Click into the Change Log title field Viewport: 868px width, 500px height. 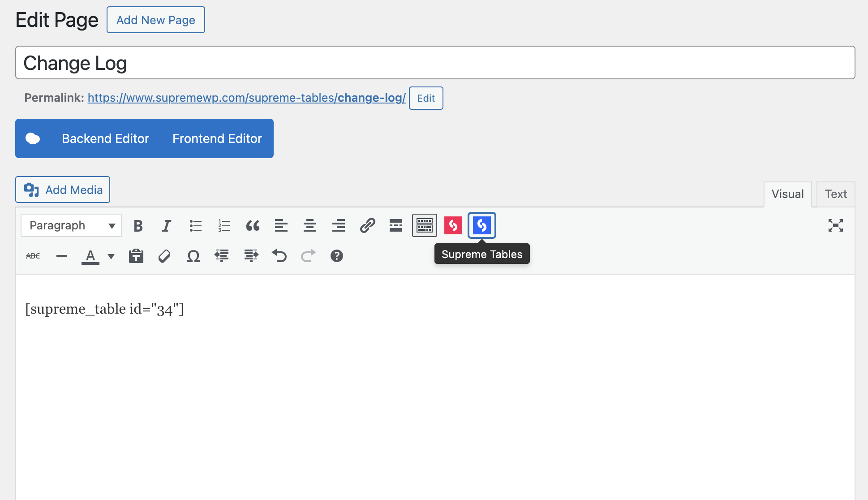[434, 63]
